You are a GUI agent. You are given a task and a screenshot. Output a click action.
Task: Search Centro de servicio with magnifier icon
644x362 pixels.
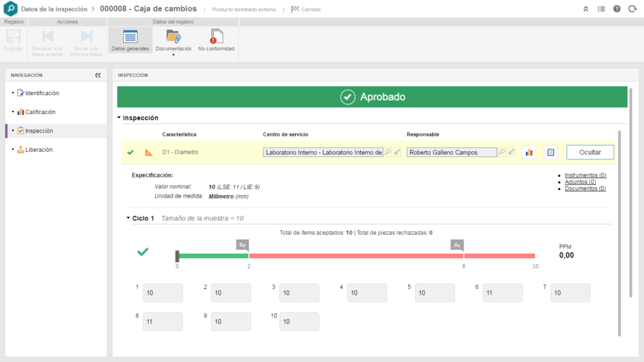click(x=387, y=152)
